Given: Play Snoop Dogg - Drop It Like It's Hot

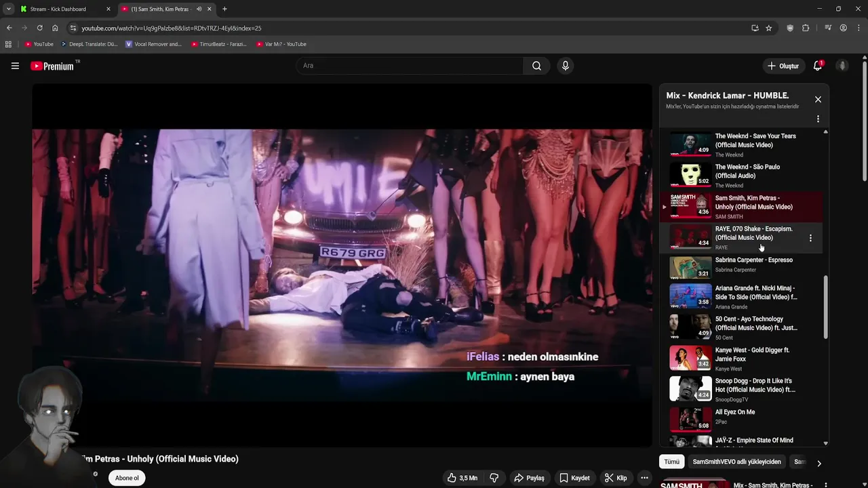Looking at the screenshot, I should tap(743, 389).
